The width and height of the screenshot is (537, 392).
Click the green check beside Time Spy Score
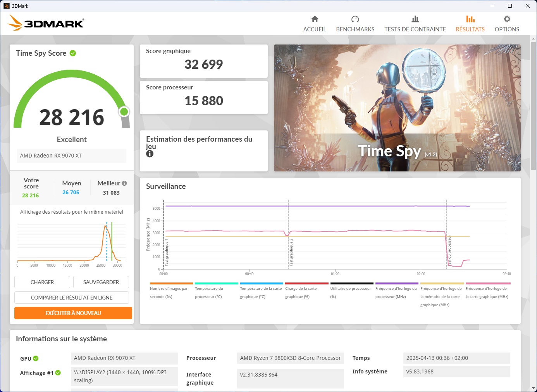click(x=73, y=53)
